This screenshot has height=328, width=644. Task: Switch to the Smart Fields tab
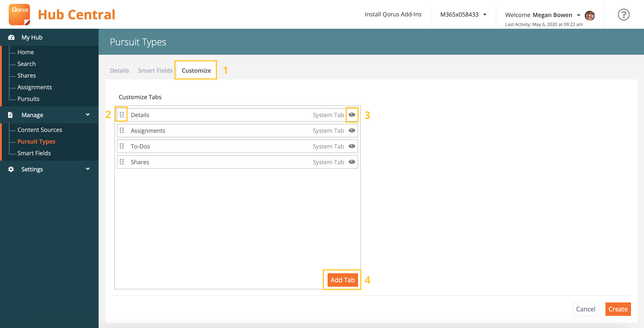pyautogui.click(x=155, y=71)
